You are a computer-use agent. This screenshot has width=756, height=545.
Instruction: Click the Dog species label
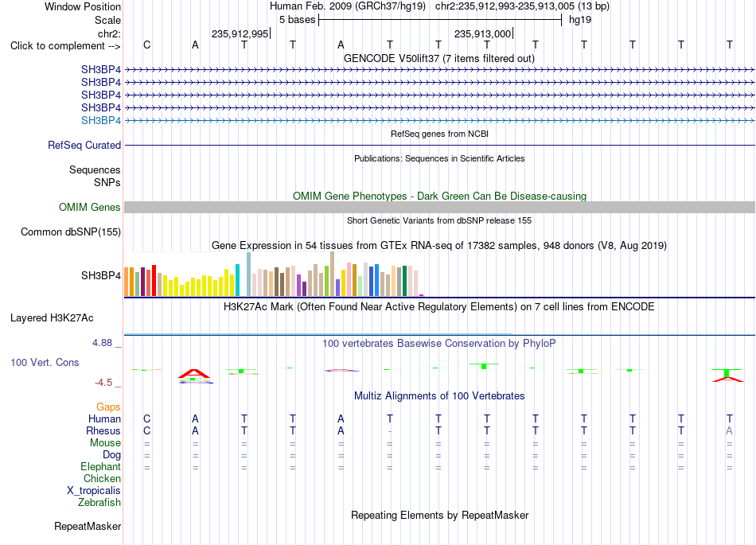tap(111, 455)
